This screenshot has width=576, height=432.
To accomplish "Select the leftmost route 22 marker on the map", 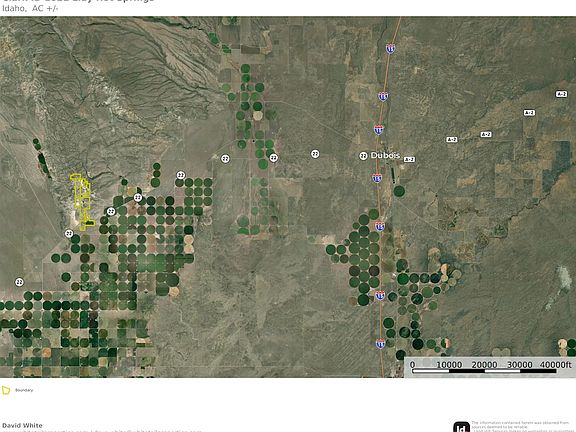I will click(19, 282).
